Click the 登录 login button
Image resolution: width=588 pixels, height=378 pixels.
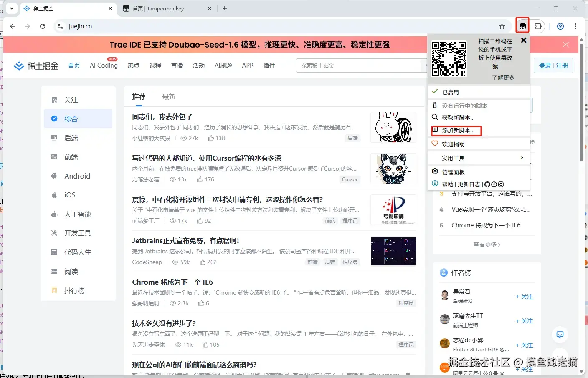pos(545,66)
